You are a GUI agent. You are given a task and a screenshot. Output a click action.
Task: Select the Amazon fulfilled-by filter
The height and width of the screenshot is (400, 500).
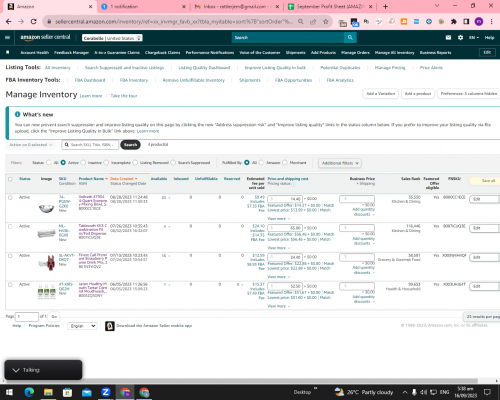(261, 163)
